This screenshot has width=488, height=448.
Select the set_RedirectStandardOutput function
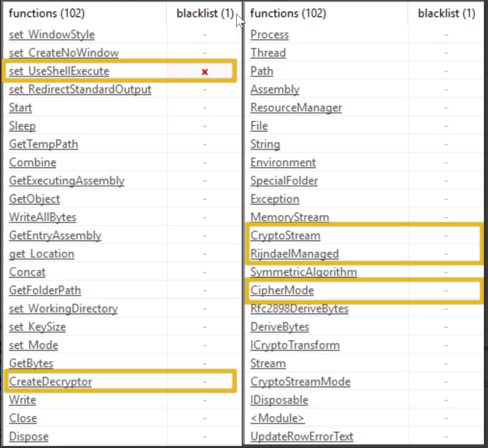coord(80,89)
